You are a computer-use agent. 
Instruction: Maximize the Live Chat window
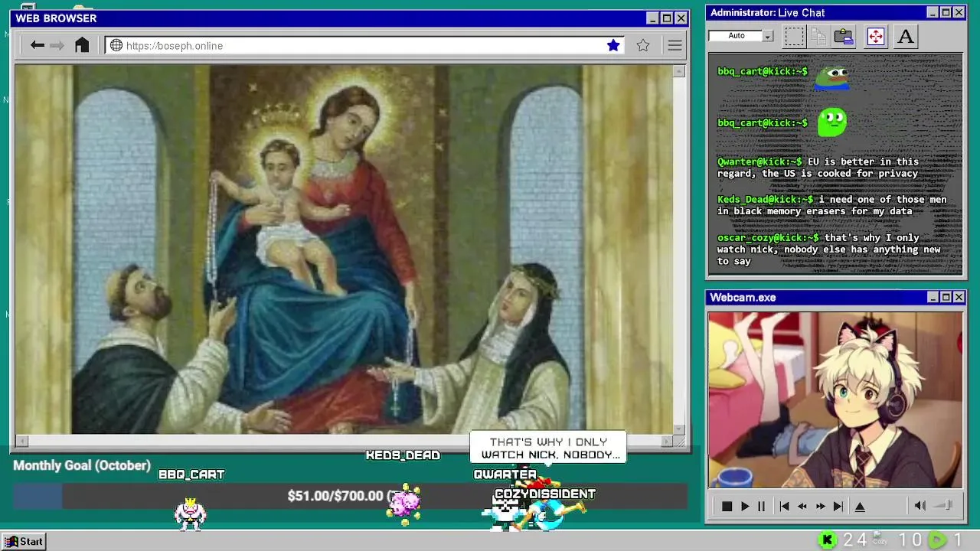pyautogui.click(x=946, y=12)
